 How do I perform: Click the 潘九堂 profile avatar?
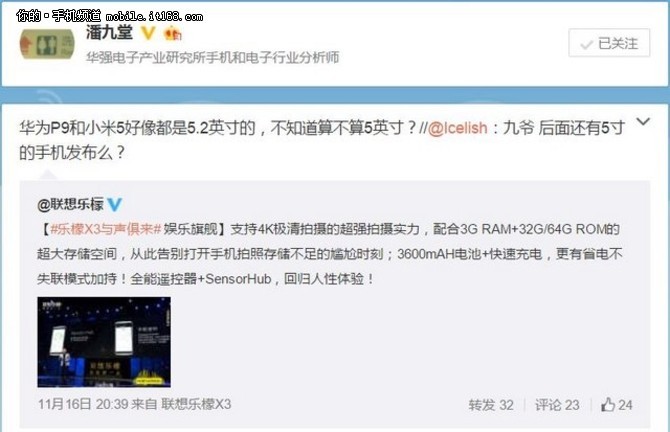(x=47, y=44)
